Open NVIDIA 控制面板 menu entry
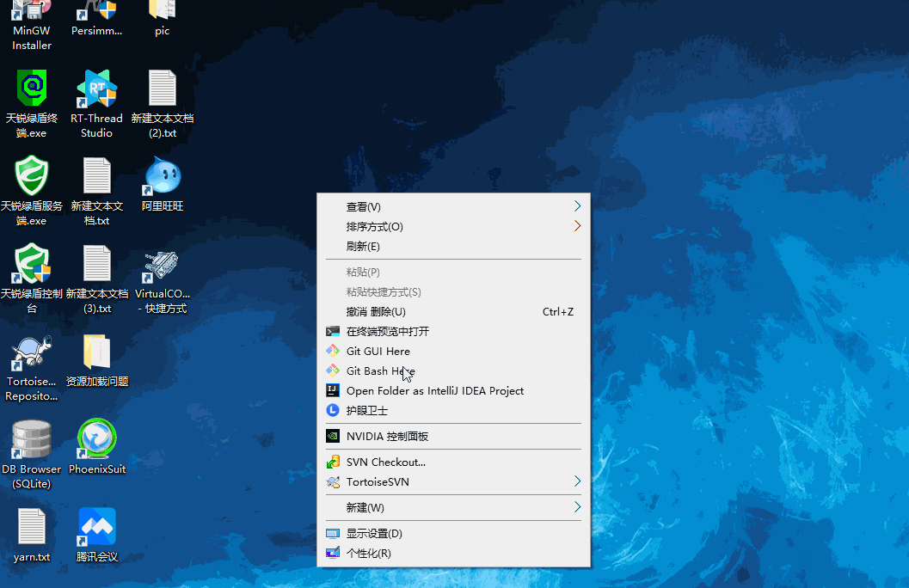 (453, 436)
